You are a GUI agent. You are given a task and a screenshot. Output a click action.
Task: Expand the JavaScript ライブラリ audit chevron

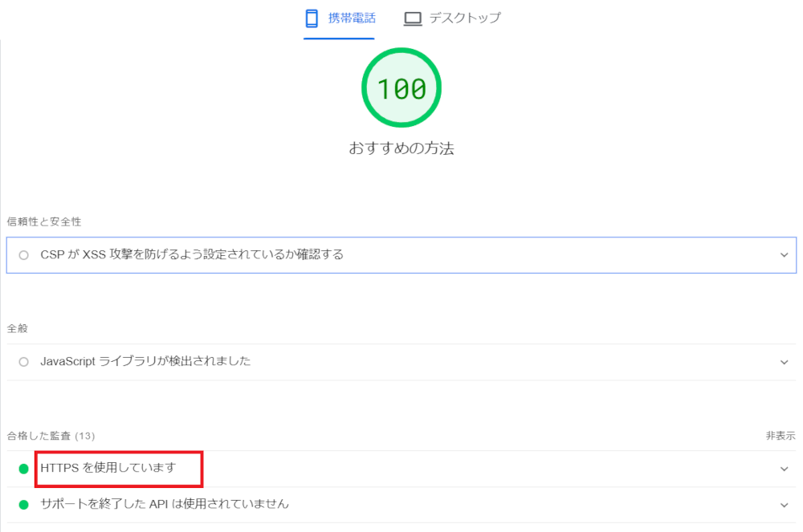pos(785,362)
